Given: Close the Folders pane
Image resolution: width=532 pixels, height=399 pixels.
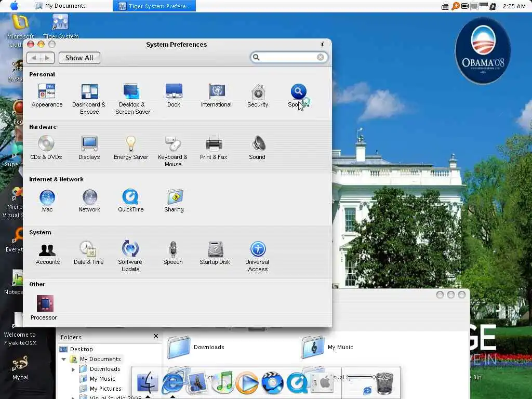Looking at the screenshot, I should (x=156, y=336).
